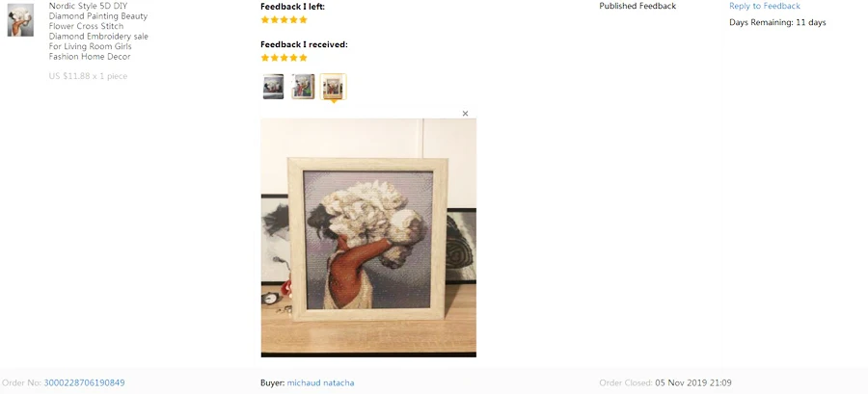Open the Nordic Style 5D DIY product title
The height and width of the screenshot is (394, 868).
pos(98,31)
